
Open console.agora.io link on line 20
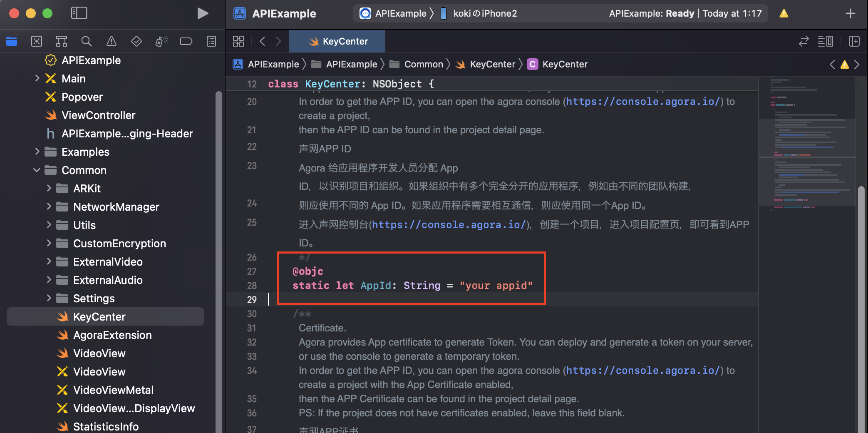coord(643,102)
